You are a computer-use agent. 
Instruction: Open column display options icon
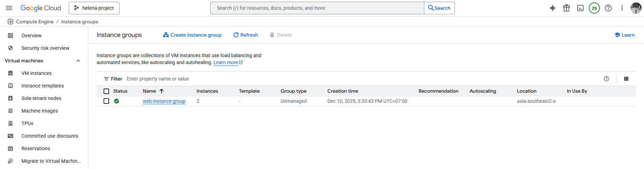click(x=626, y=79)
